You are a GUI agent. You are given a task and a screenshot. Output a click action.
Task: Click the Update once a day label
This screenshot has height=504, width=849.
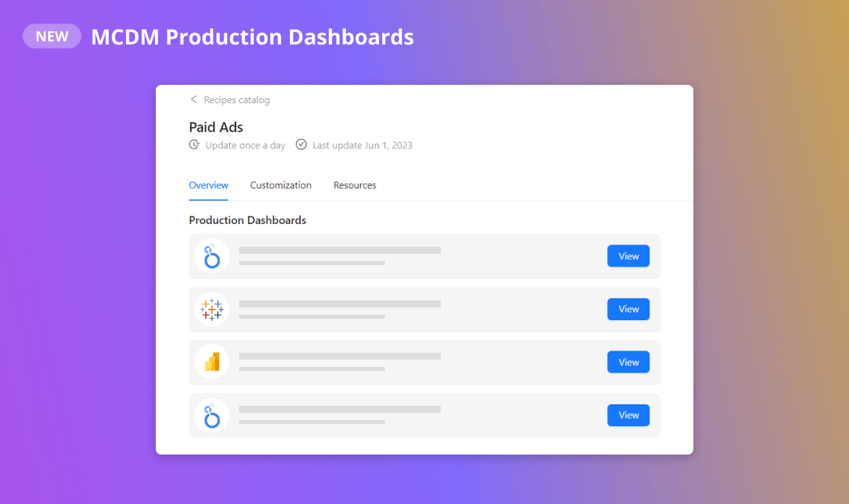[246, 146]
